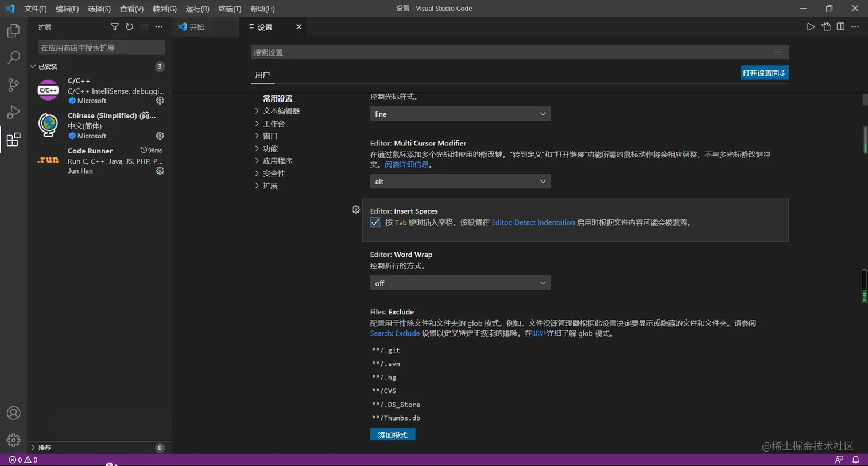Open the Accounts icon in activity bar

[13, 413]
